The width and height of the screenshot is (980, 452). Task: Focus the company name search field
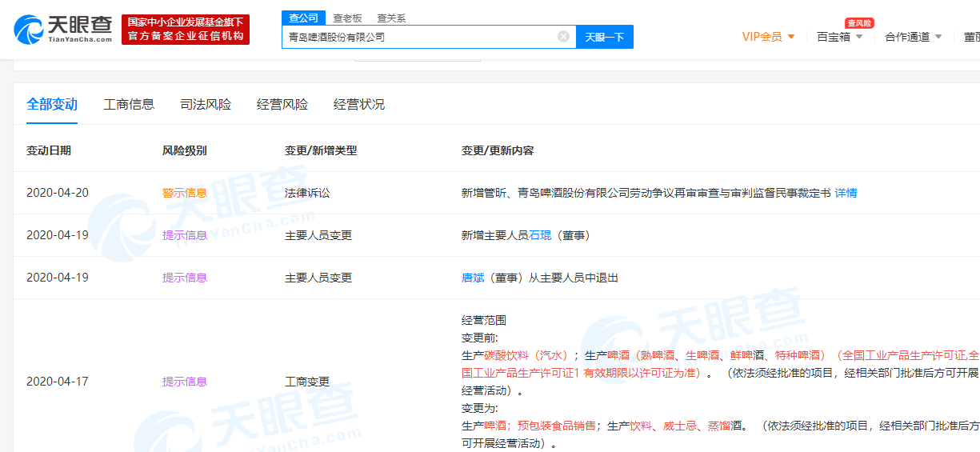pyautogui.click(x=420, y=37)
